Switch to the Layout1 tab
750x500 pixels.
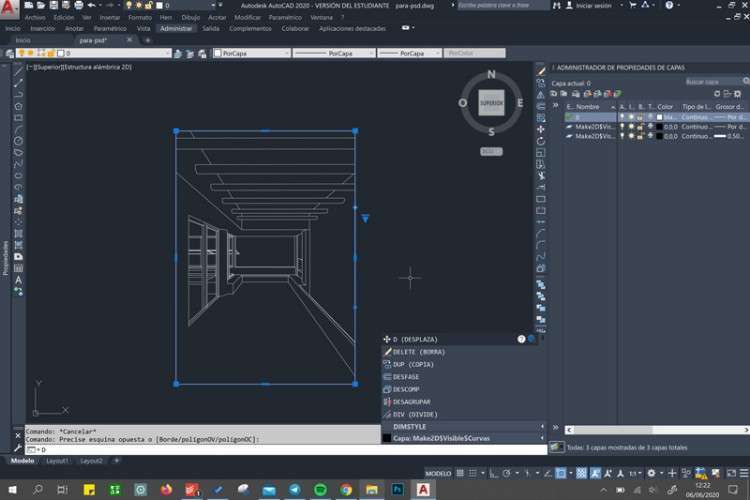57,461
